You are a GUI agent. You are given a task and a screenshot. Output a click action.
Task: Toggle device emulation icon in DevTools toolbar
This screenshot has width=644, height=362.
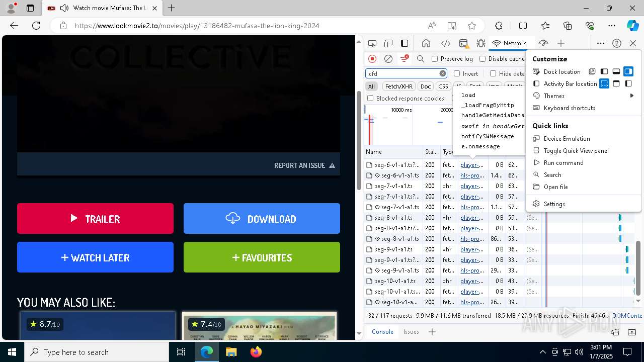[x=388, y=43]
